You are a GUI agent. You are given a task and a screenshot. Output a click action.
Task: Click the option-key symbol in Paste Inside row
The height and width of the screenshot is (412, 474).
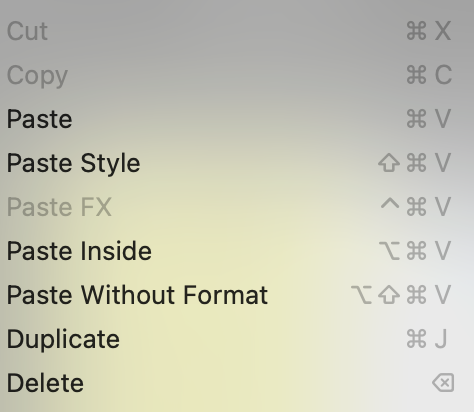pyautogui.click(x=389, y=251)
